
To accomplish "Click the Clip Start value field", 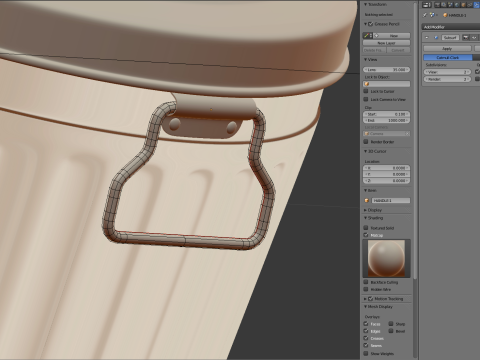I will pos(387,114).
